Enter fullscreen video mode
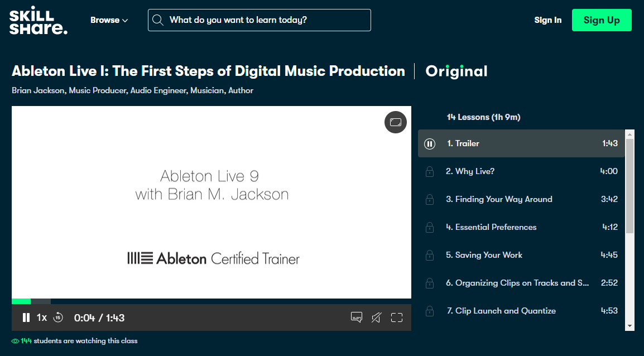This screenshot has width=644, height=356. pyautogui.click(x=396, y=317)
